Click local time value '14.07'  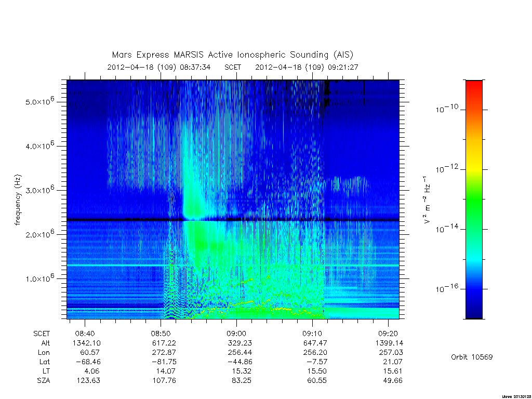(166, 371)
